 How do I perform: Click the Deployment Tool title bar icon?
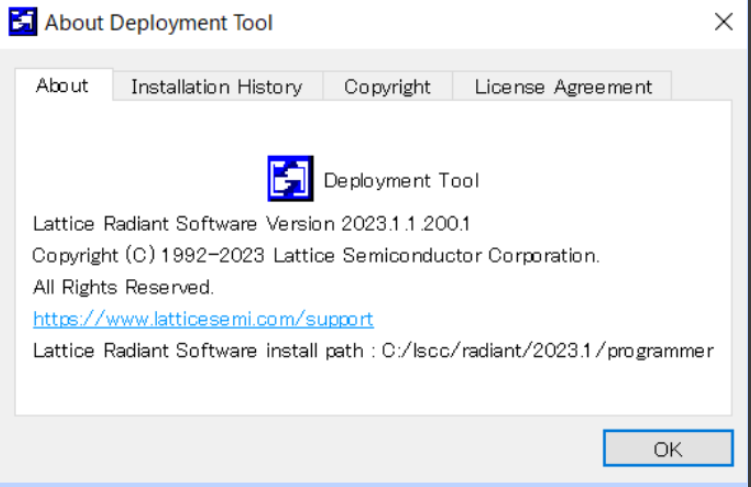point(23,22)
